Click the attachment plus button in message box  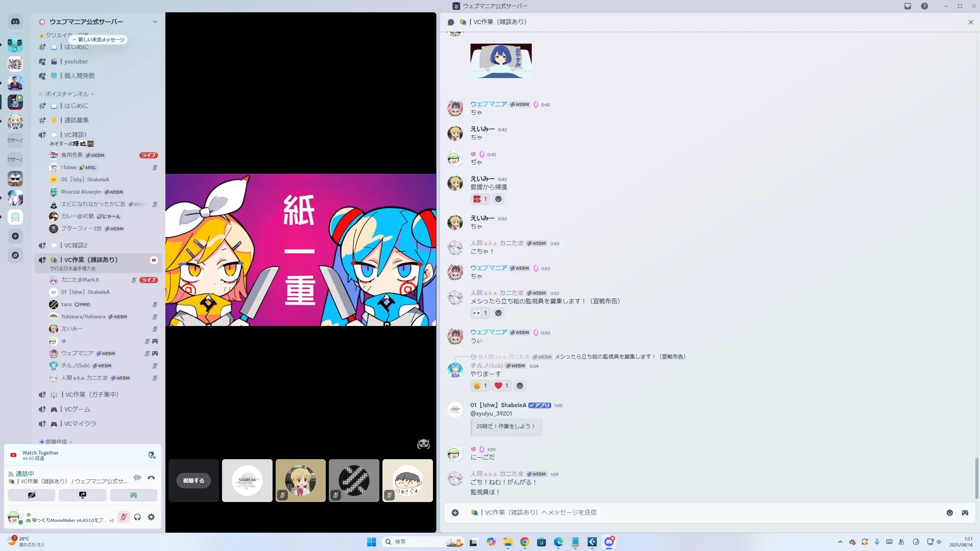[455, 513]
